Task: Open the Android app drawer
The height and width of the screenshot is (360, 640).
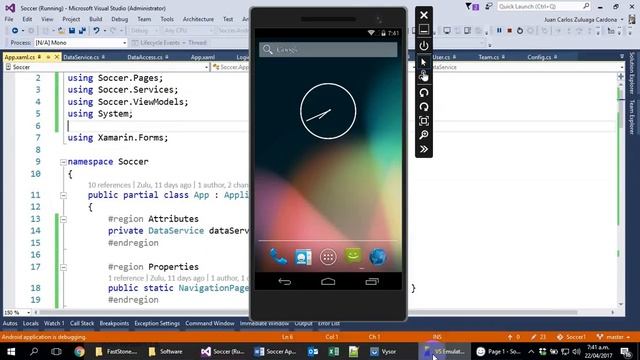Action: (x=328, y=257)
